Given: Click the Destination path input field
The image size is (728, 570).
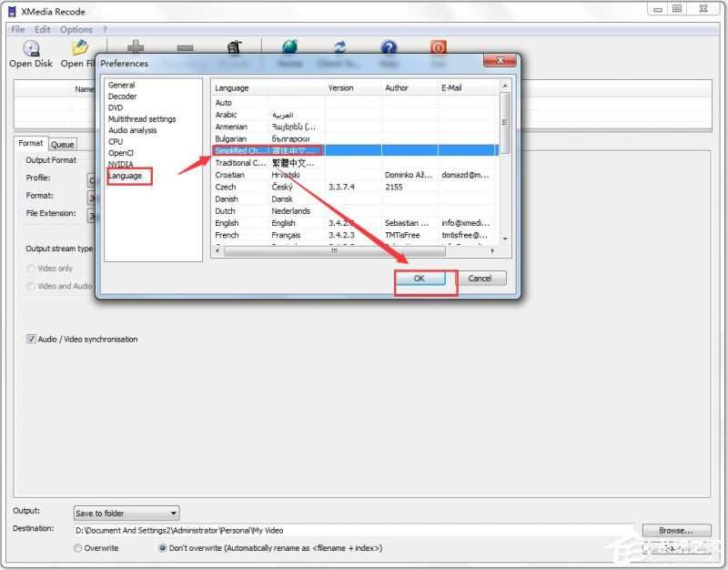Looking at the screenshot, I should [353, 530].
